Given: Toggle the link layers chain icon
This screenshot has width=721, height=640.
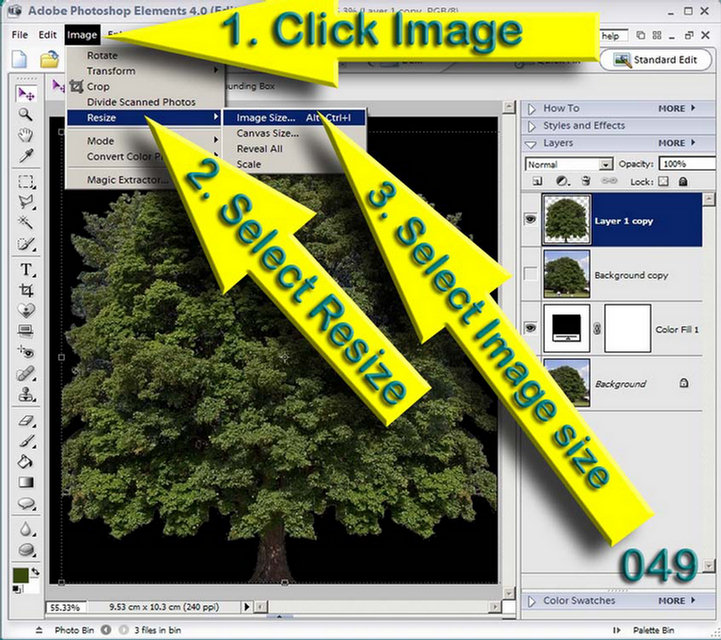Looking at the screenshot, I should (x=609, y=181).
